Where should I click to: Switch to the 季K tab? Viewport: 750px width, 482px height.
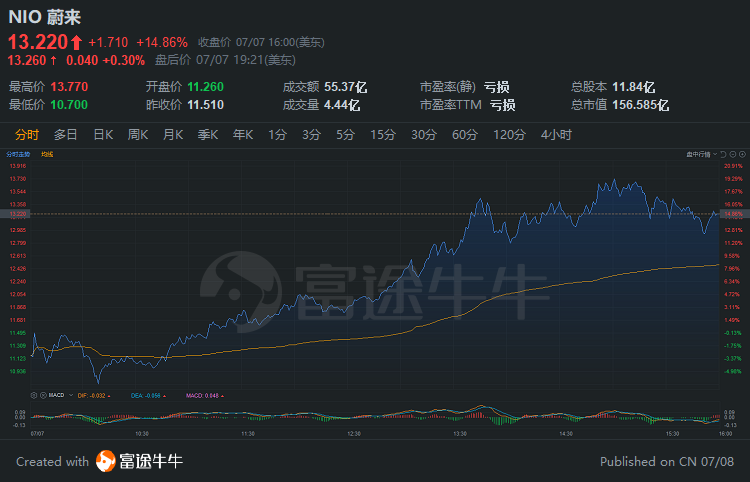[208, 135]
